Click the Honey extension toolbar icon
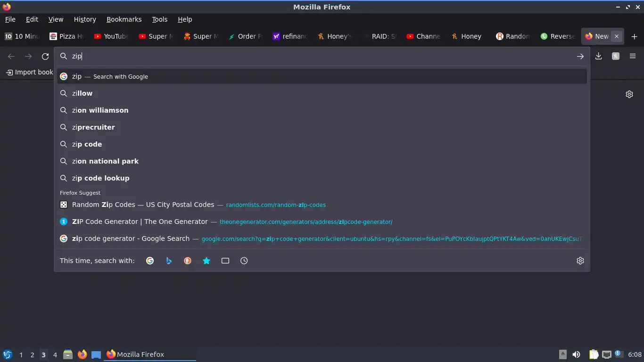This screenshot has width=644, height=362. tap(616, 56)
